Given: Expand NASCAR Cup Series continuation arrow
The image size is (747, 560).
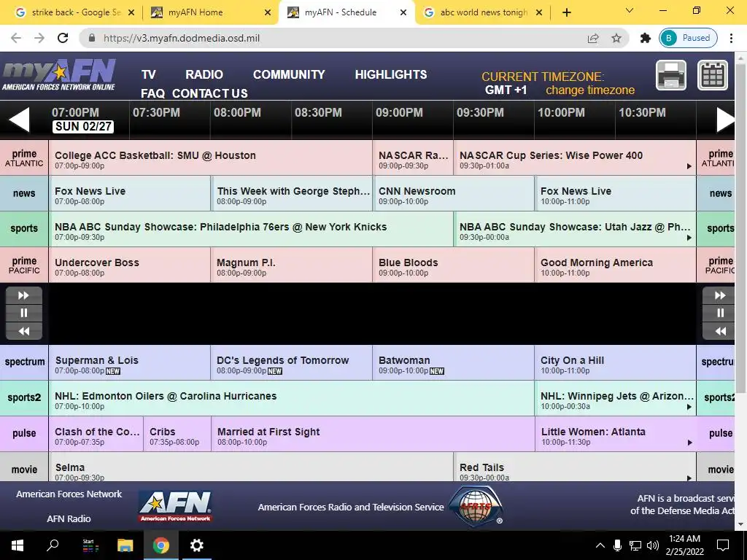Looking at the screenshot, I should (x=689, y=166).
